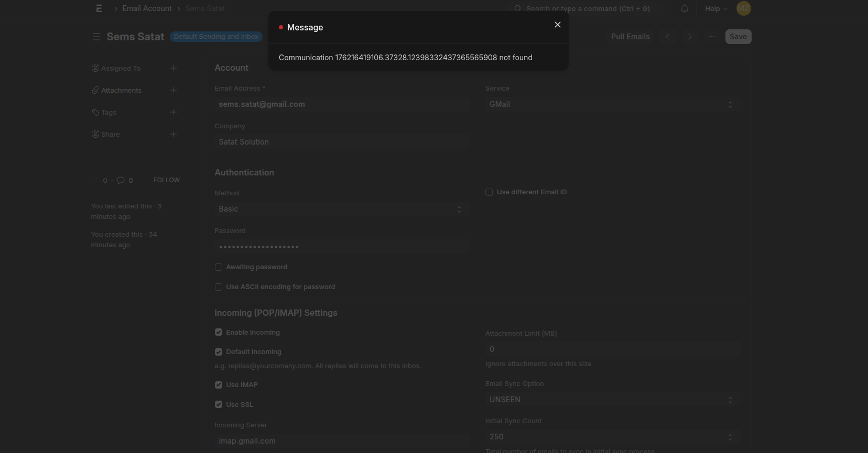Viewport: 868px width, 453px height.
Task: Check the Awaiting password box
Action: point(219,267)
